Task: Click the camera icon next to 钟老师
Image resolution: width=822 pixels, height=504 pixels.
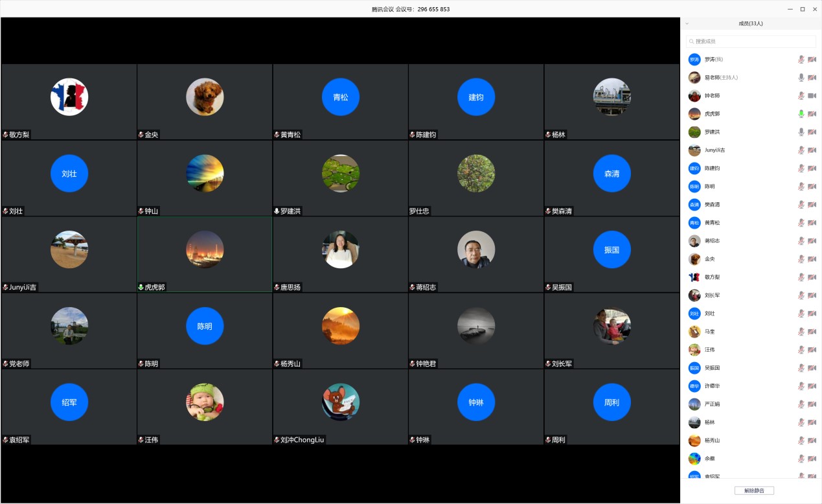Action: pyautogui.click(x=812, y=96)
